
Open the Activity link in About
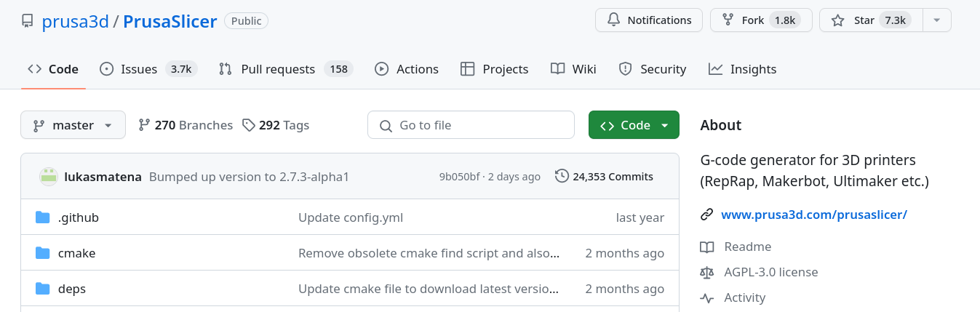(744, 297)
